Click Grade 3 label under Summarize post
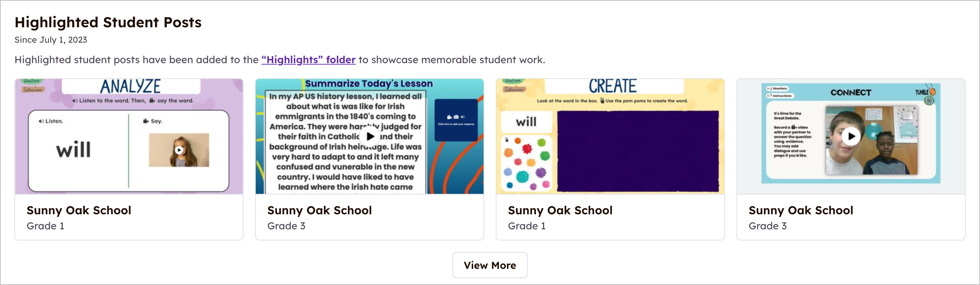The width and height of the screenshot is (980, 285). click(286, 226)
